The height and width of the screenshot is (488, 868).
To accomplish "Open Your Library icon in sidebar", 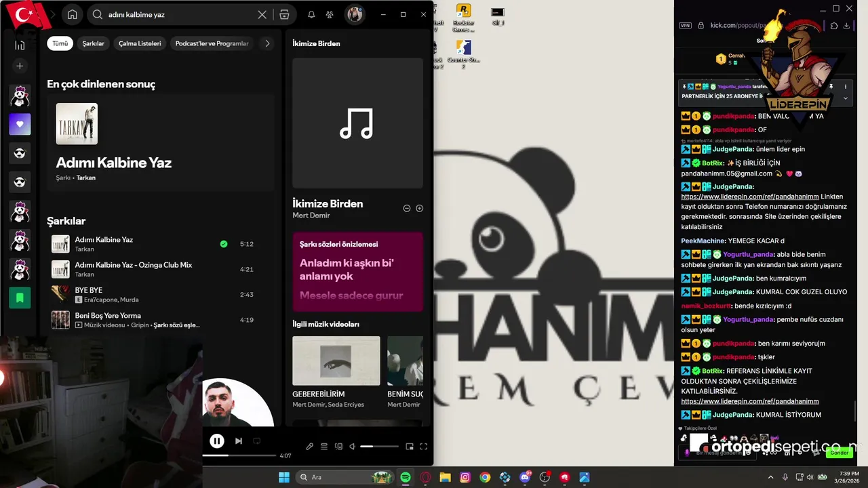I will click(20, 45).
